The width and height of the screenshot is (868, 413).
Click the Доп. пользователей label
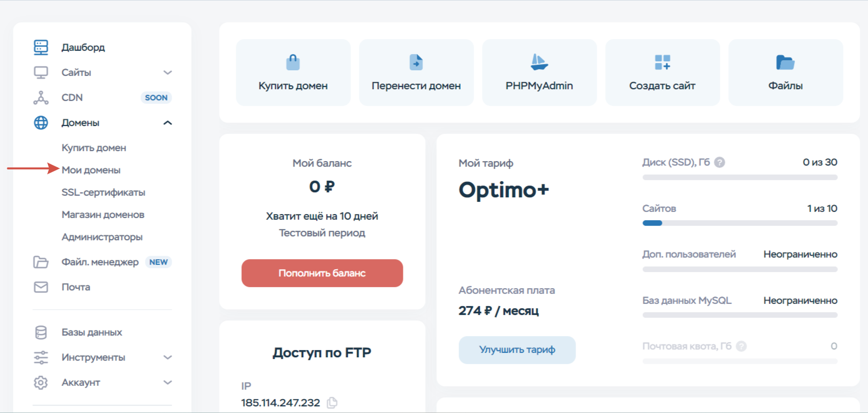(x=689, y=254)
